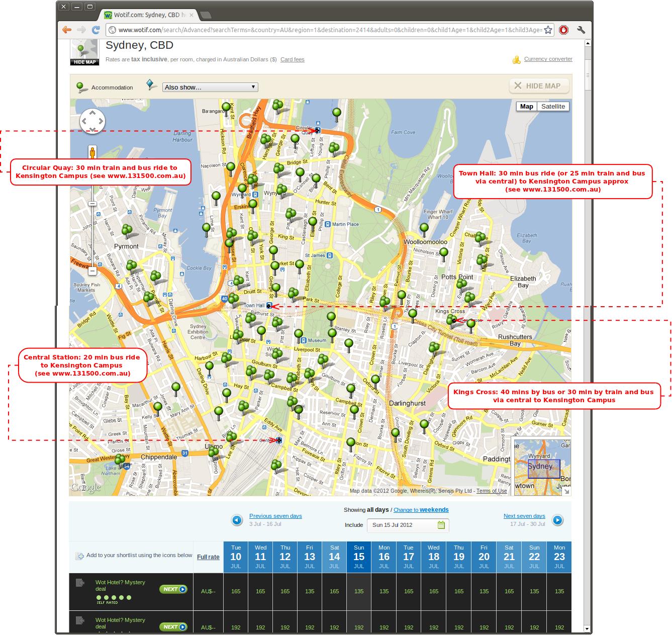Click the browser back arrow

click(x=67, y=30)
